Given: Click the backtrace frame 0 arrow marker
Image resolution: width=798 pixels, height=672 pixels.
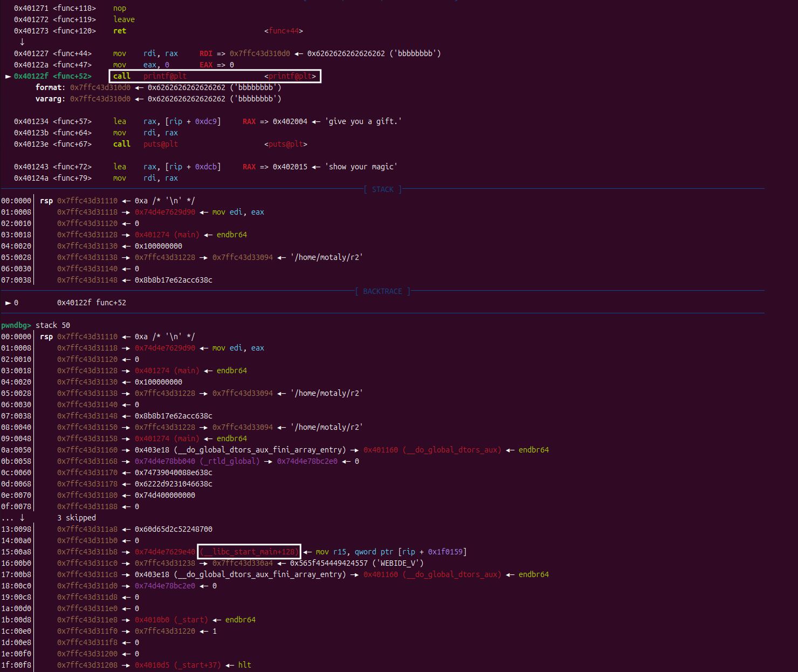Looking at the screenshot, I should pos(8,303).
